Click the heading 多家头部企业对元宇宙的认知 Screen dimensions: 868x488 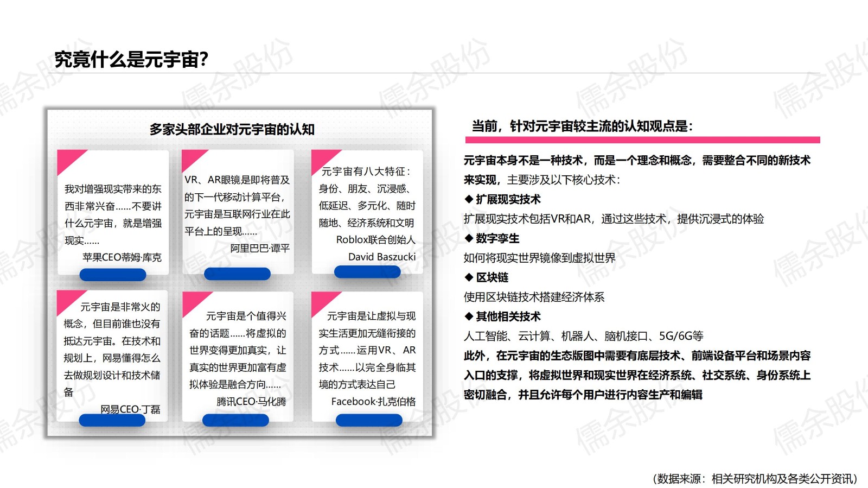tap(232, 129)
